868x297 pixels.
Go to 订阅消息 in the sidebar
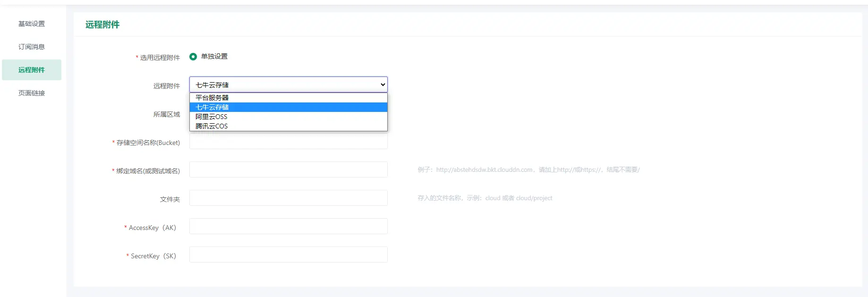(32, 47)
